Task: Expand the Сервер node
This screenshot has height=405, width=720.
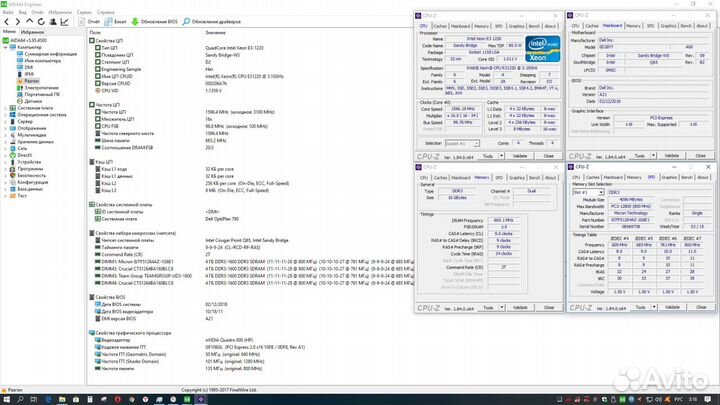Action: click(x=6, y=122)
